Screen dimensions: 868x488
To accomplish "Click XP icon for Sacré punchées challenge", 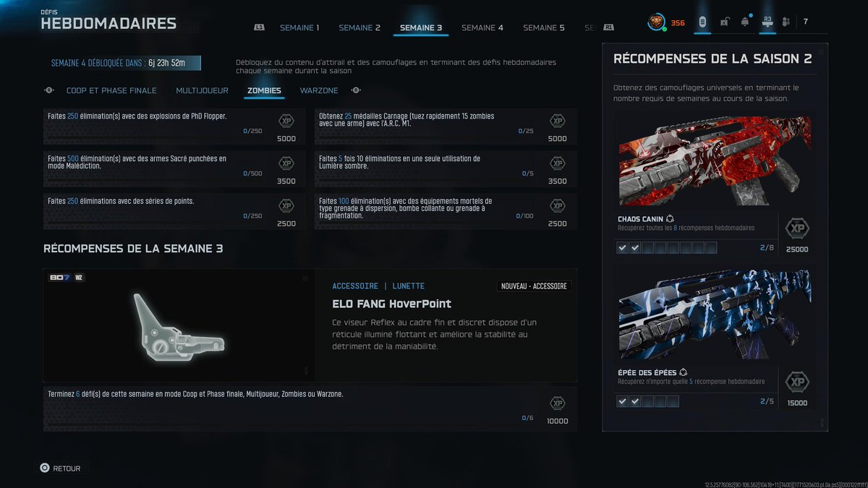I will (286, 163).
